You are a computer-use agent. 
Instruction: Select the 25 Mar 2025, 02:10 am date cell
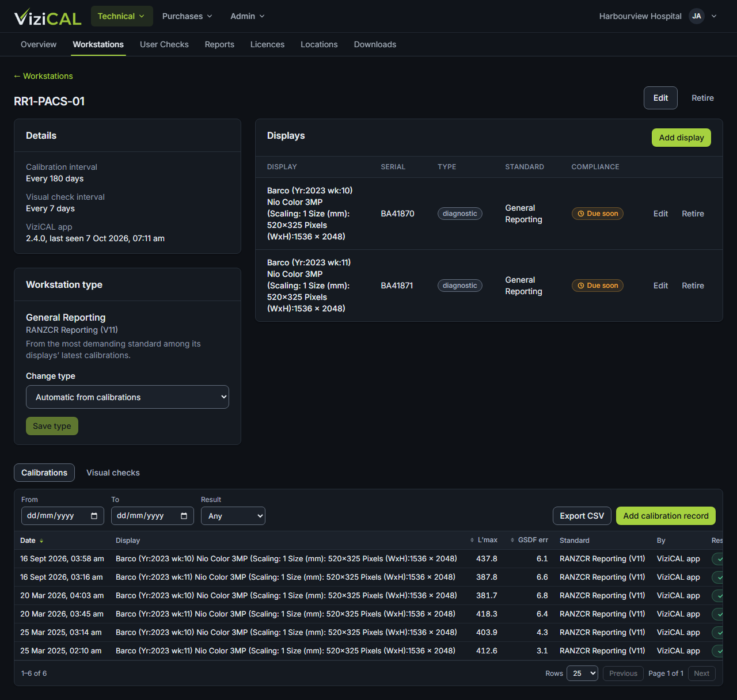[x=61, y=650]
